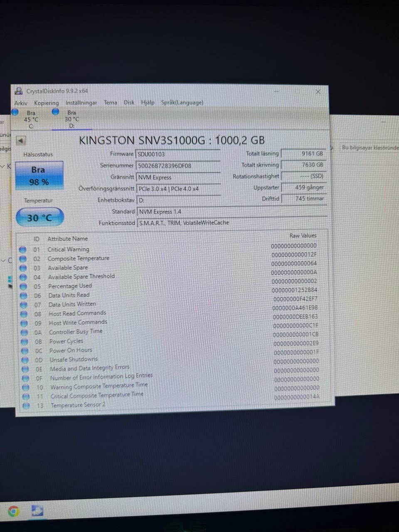399x532 pixels.
Task: Click the Funktionsstöd field S.M.A.R.T., TRIM
Action: point(232,223)
